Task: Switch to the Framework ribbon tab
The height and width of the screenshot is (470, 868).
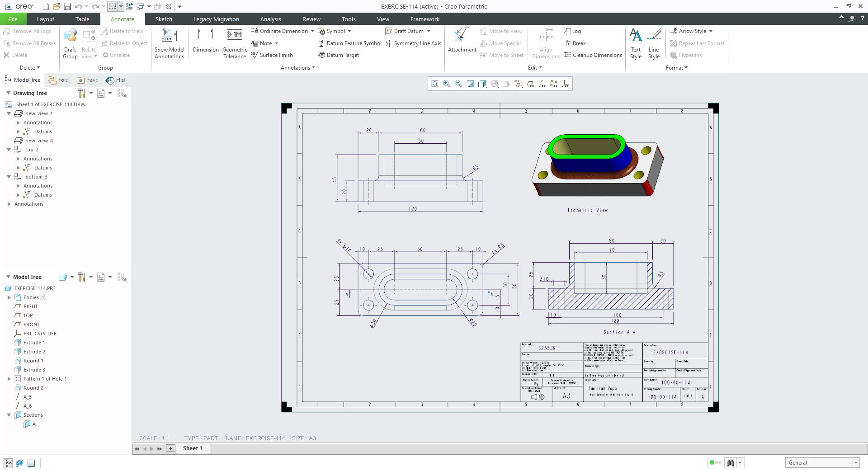Action: pos(425,19)
